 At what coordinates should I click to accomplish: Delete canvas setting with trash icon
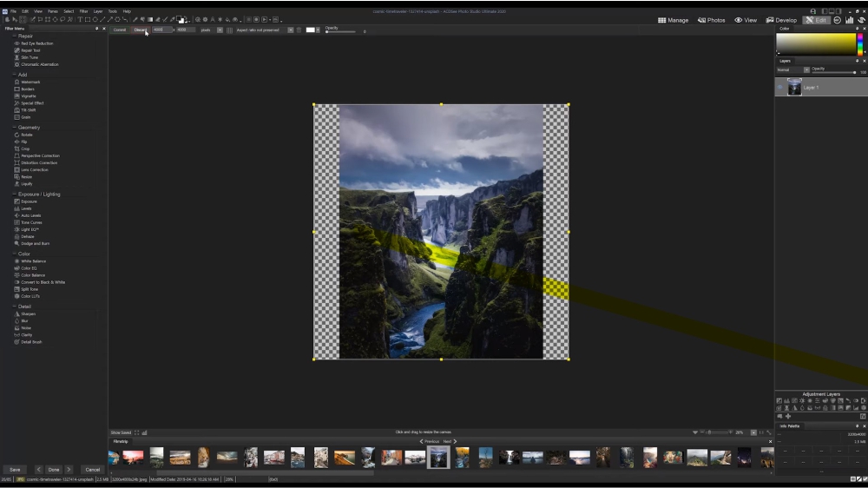point(299,30)
